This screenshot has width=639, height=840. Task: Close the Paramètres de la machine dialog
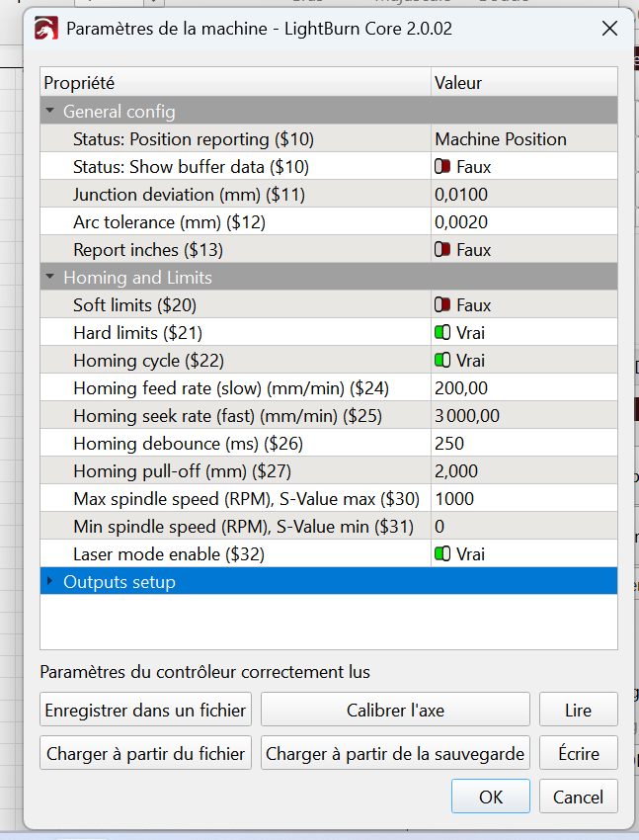tap(609, 30)
